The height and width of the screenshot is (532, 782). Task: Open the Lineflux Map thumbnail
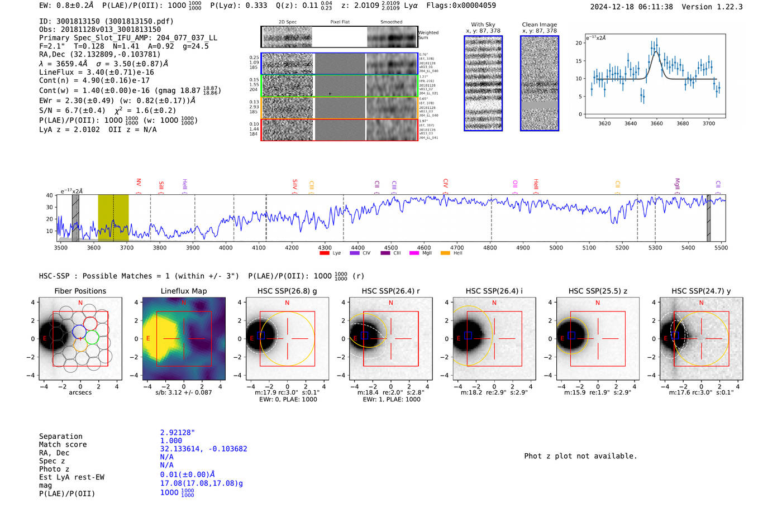(184, 339)
